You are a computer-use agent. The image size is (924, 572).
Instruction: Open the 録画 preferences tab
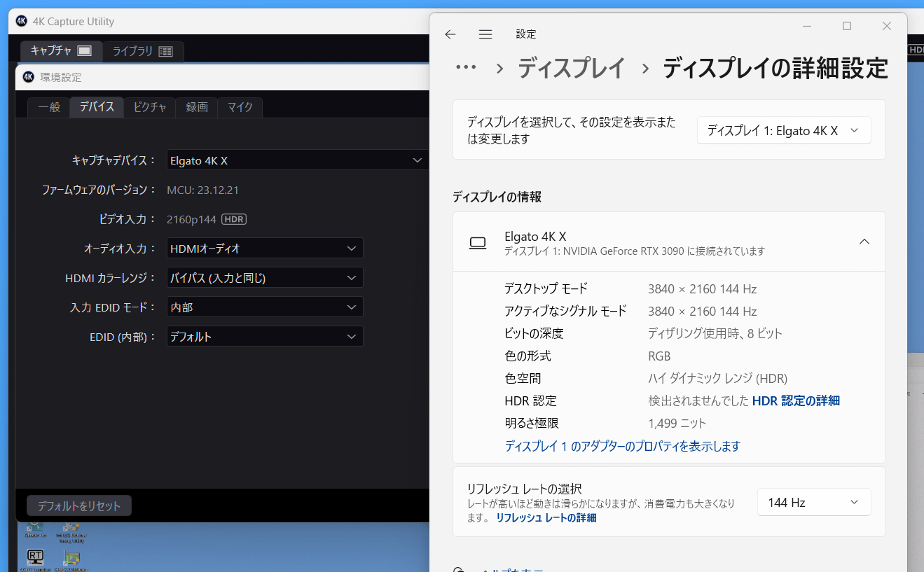click(197, 107)
